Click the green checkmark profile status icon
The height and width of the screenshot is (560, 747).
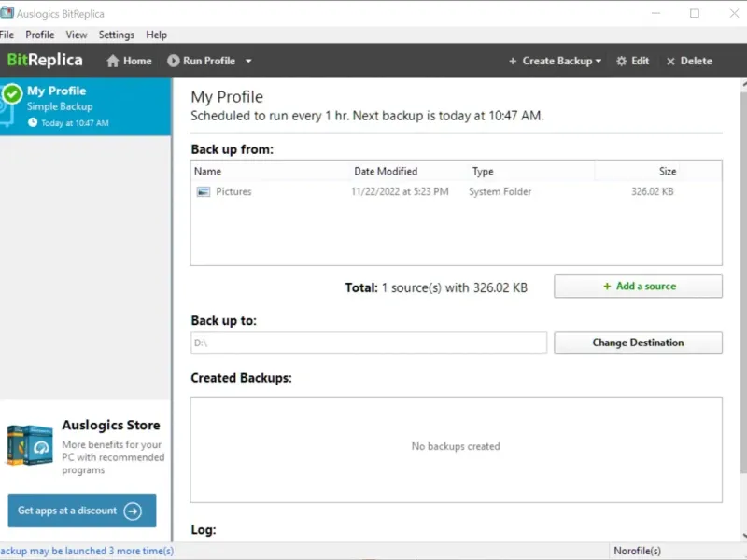tap(12, 93)
